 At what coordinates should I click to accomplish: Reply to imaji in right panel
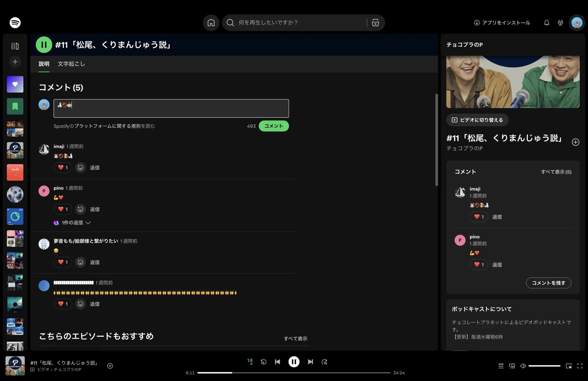497,217
